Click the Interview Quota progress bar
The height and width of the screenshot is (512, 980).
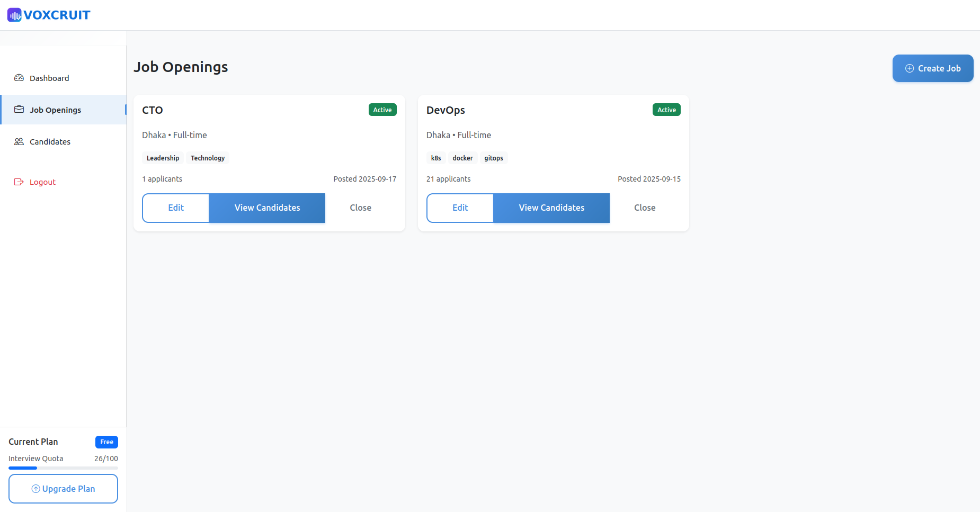pos(63,468)
